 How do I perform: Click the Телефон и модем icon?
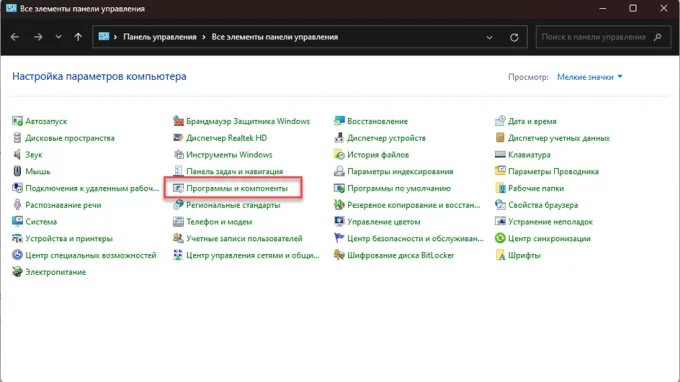click(178, 222)
